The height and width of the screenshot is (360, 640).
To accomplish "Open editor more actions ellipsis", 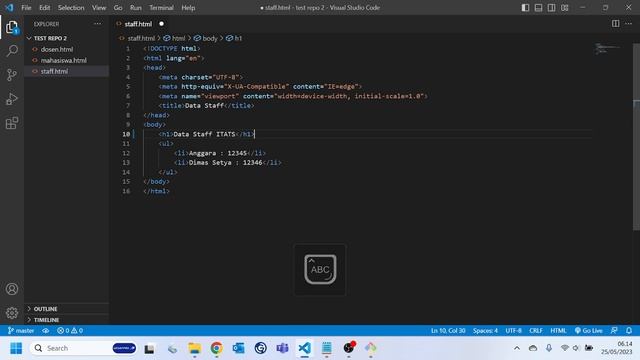I will click(x=628, y=24).
